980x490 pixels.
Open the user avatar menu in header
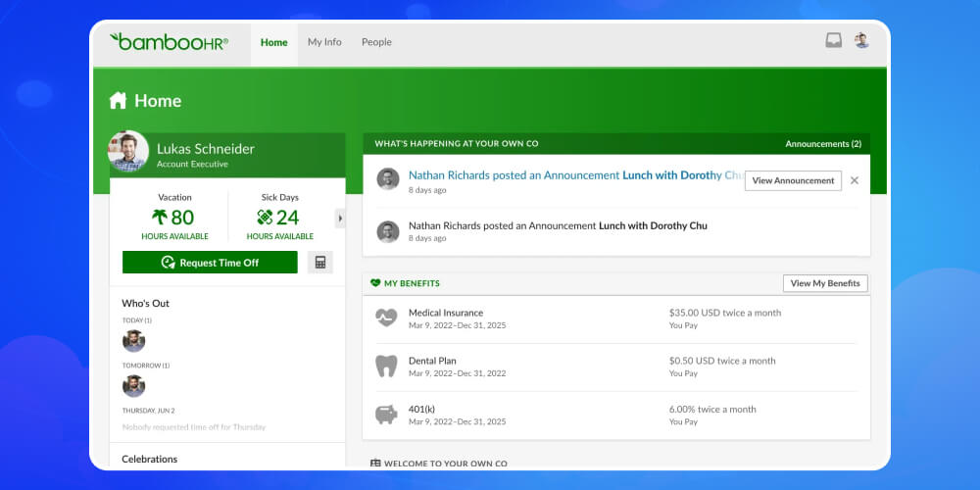tap(861, 40)
